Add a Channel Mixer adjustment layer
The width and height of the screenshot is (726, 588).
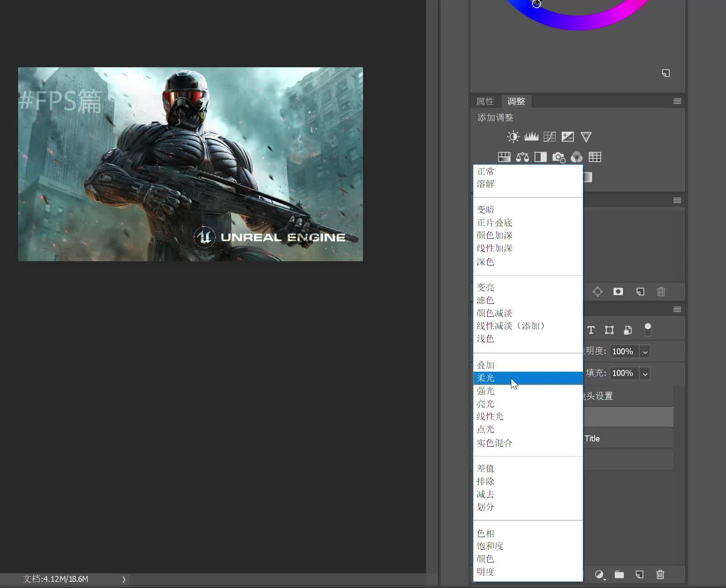pyautogui.click(x=577, y=157)
